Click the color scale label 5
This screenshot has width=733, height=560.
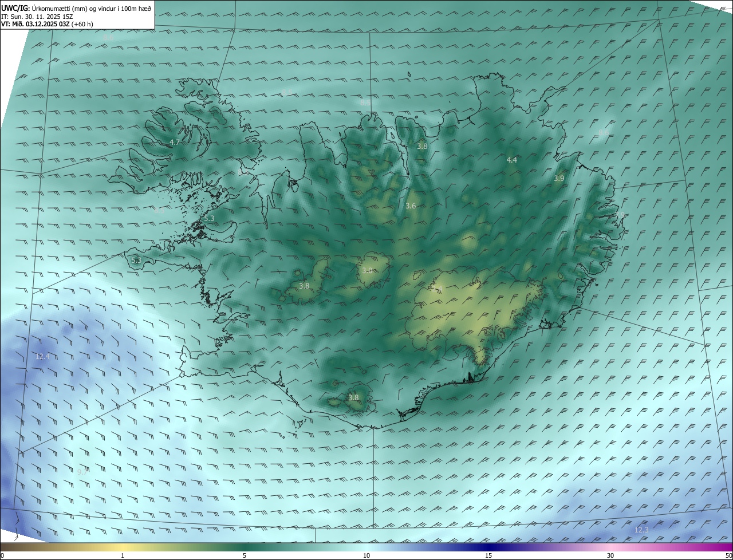click(x=245, y=555)
